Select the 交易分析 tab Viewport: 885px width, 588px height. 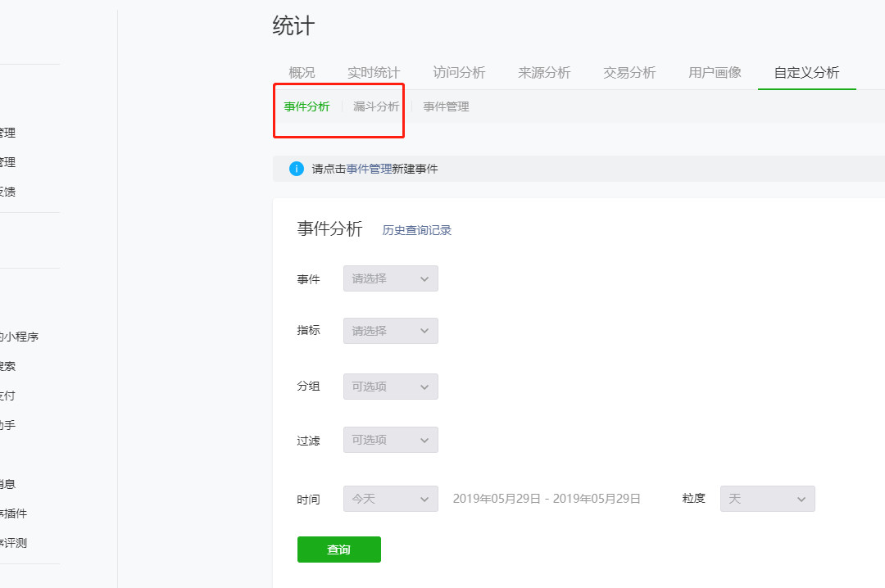[x=629, y=73]
